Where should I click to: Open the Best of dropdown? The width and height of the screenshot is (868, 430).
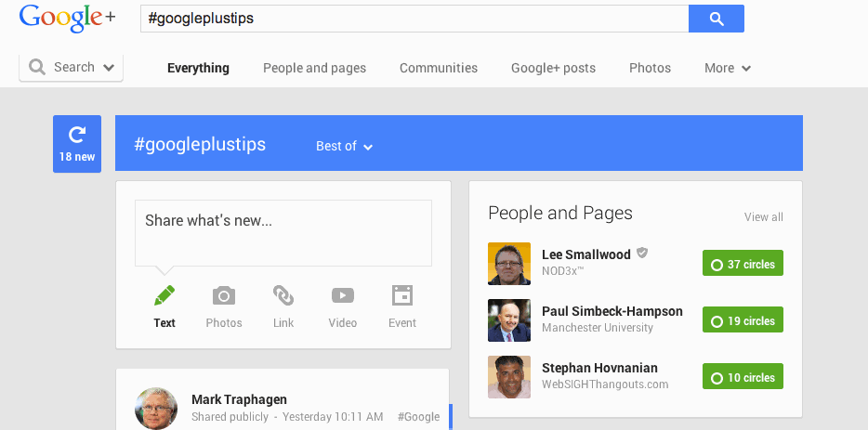point(345,146)
